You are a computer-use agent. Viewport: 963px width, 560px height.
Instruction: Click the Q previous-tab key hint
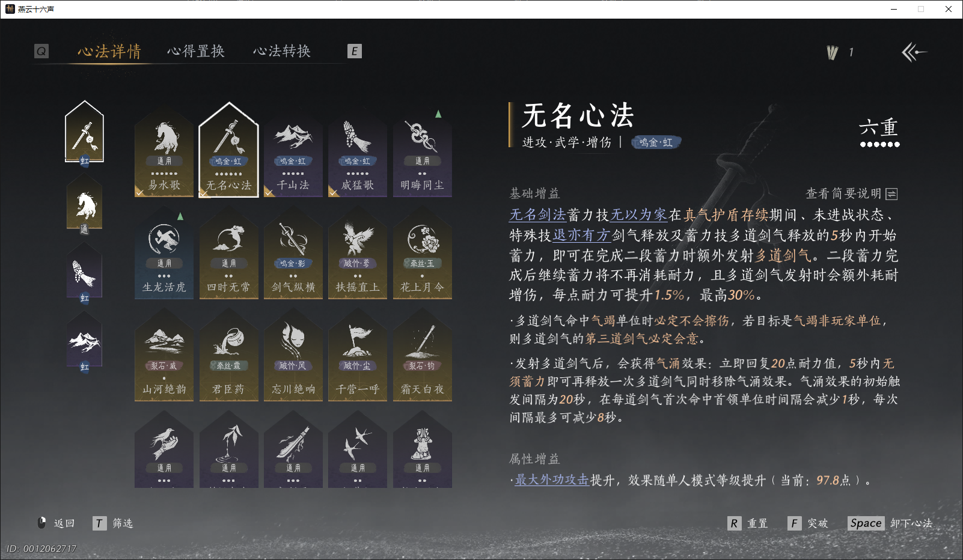pyautogui.click(x=41, y=51)
